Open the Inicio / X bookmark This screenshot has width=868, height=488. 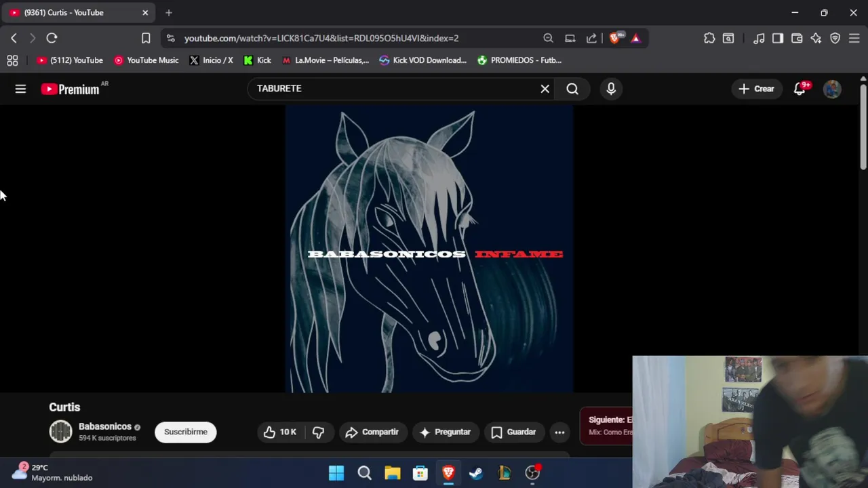click(x=212, y=60)
